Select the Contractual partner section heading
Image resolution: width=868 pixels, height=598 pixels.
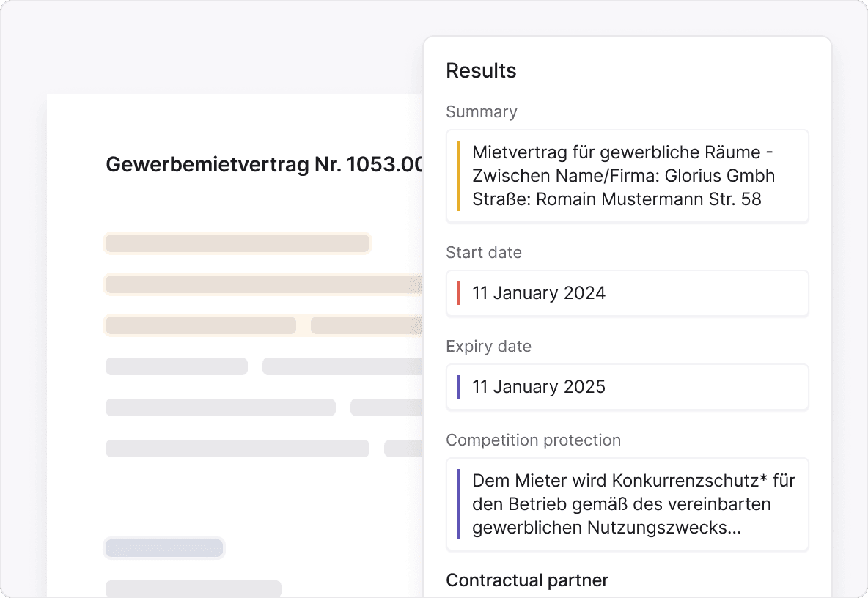tap(527, 580)
